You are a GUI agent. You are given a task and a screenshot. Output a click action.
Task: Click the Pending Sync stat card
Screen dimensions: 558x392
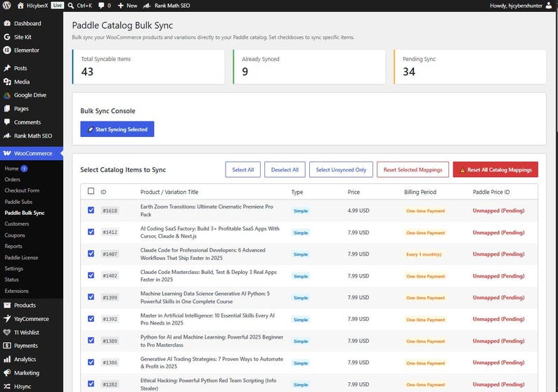[469, 67]
